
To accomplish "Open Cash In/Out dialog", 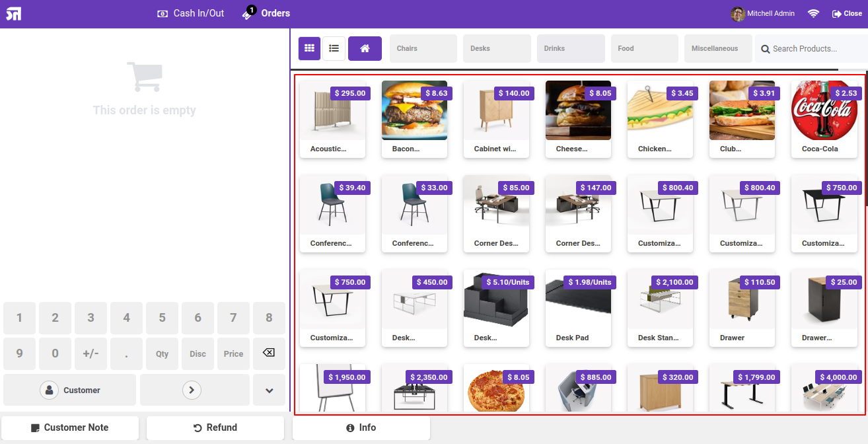I will click(191, 13).
